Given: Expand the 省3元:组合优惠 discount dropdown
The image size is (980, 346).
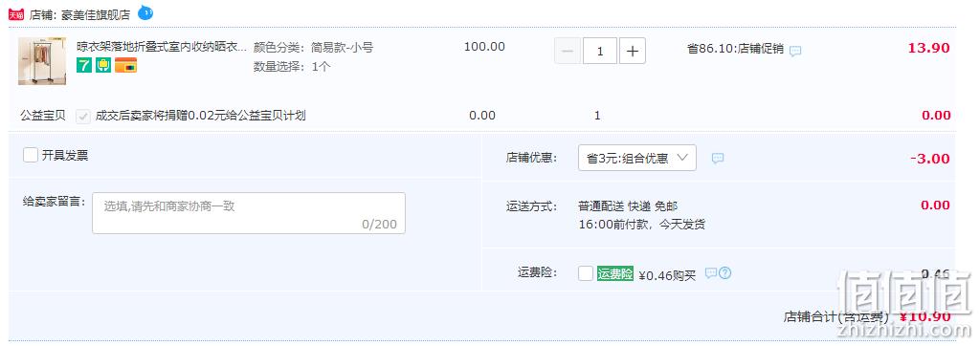Looking at the screenshot, I should pos(636,158).
